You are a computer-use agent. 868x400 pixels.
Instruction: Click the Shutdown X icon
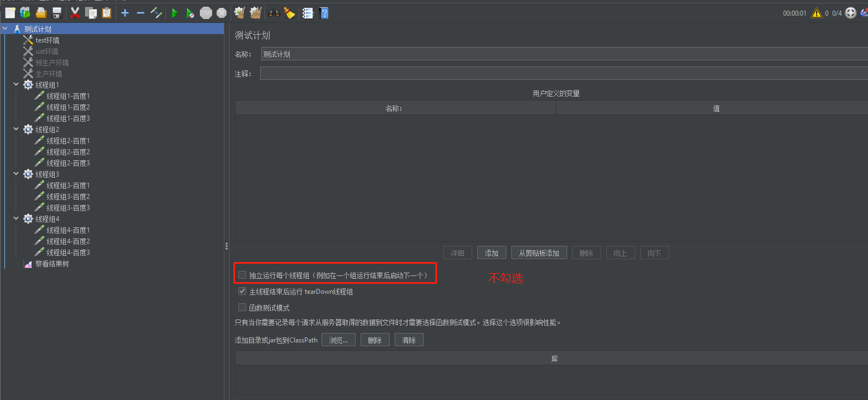tap(222, 13)
